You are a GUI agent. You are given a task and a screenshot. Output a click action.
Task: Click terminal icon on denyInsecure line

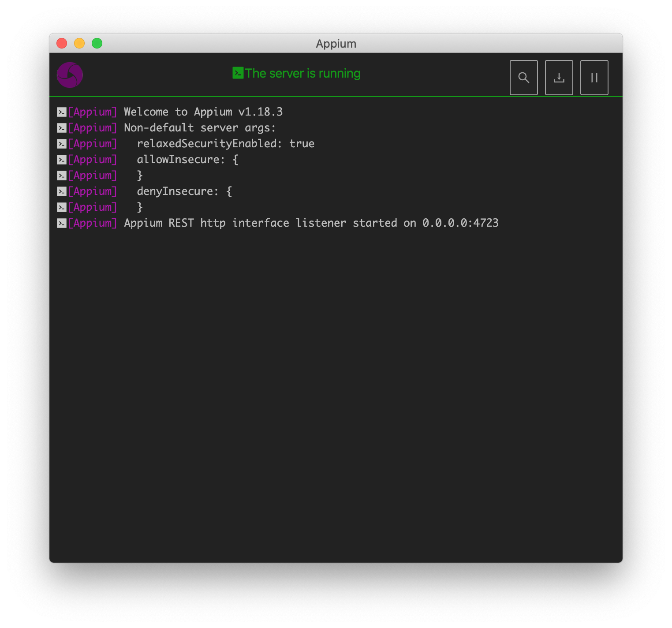[x=62, y=191]
